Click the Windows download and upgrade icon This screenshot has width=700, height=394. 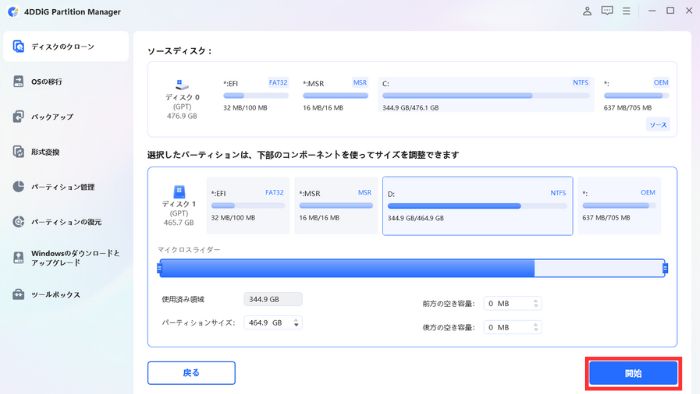point(18,257)
